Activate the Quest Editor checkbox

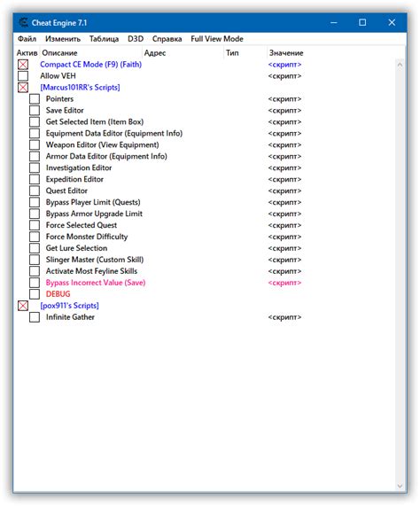click(x=35, y=191)
